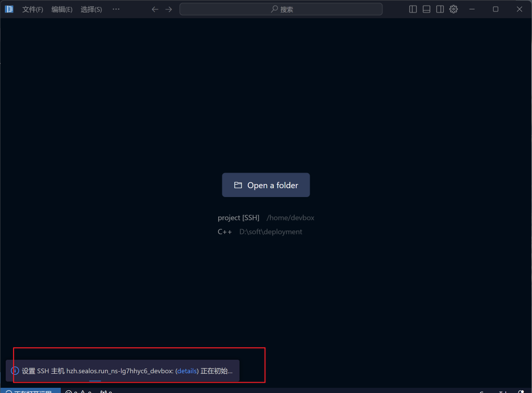532x393 pixels.
Task: Toggle the Secondary Side Bar visibility
Action: (x=440, y=9)
